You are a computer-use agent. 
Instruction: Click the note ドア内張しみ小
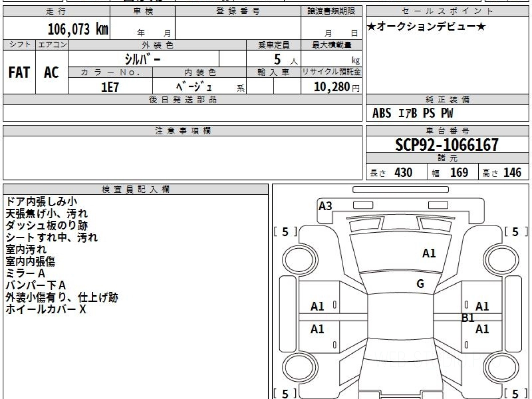41,202
